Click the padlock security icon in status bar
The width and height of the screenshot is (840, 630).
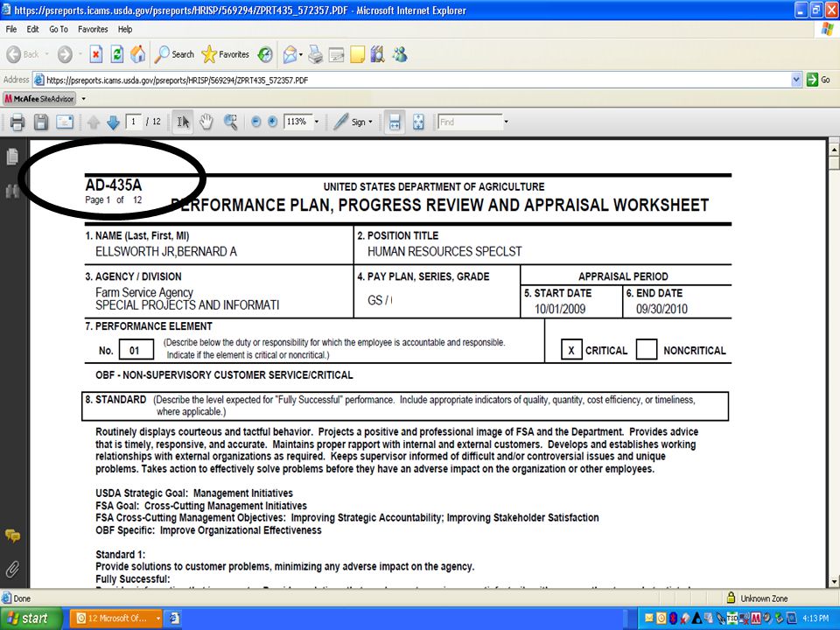(x=731, y=598)
